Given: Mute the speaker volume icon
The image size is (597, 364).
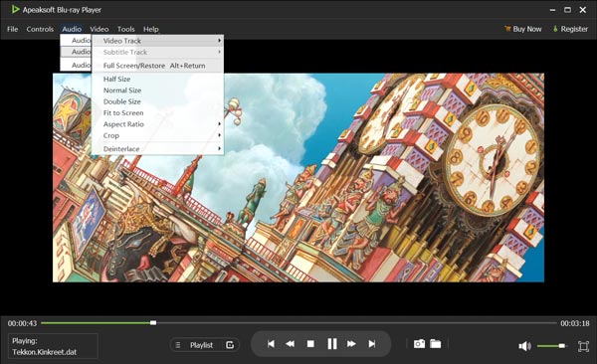Looking at the screenshot, I should (x=524, y=346).
